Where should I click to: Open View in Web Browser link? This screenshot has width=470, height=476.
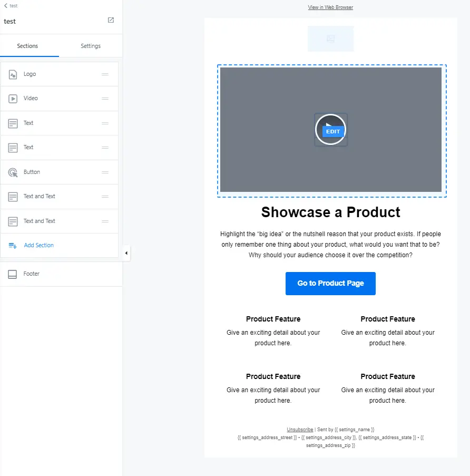[x=330, y=7]
